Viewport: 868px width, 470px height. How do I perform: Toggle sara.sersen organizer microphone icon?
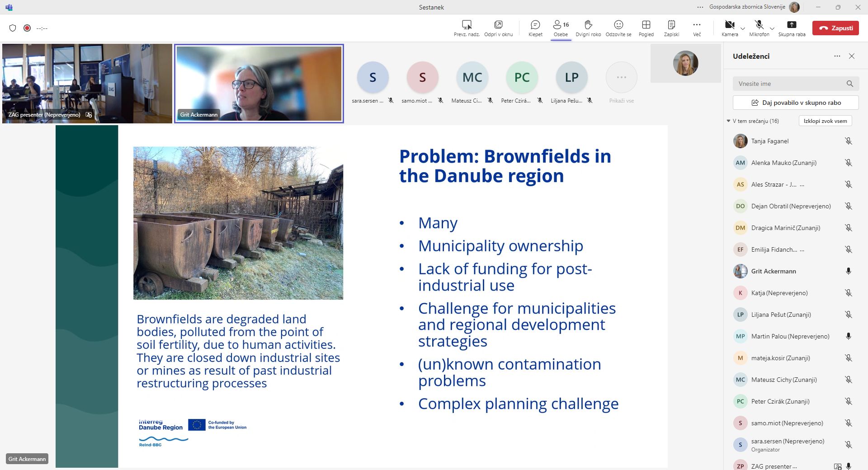[849, 445]
